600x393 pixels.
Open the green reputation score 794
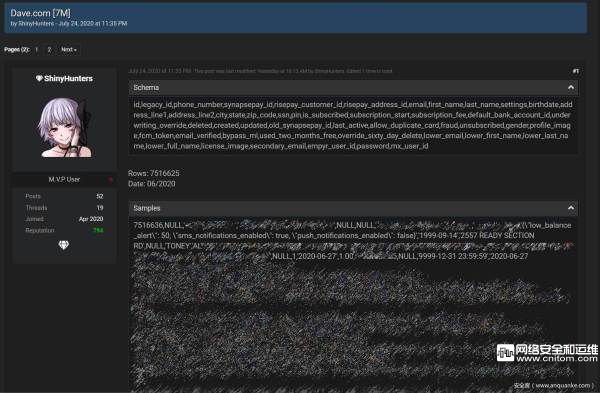point(98,230)
